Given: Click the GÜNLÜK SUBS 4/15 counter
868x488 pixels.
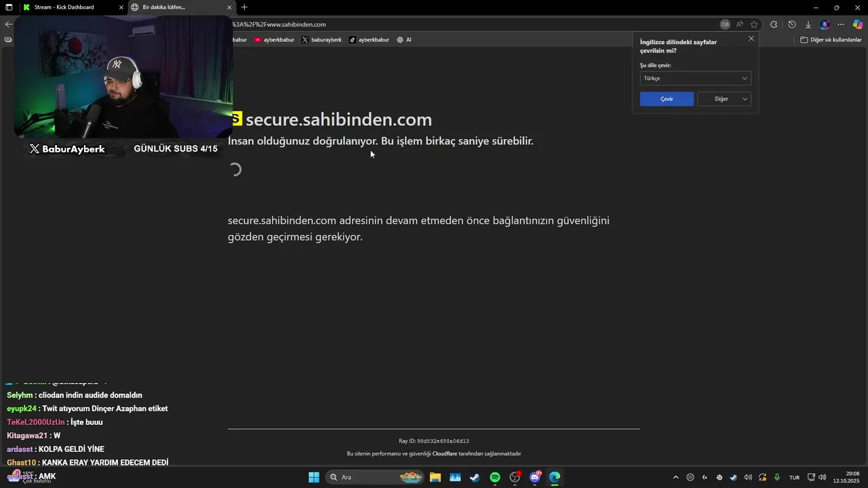Looking at the screenshot, I should 176,148.
